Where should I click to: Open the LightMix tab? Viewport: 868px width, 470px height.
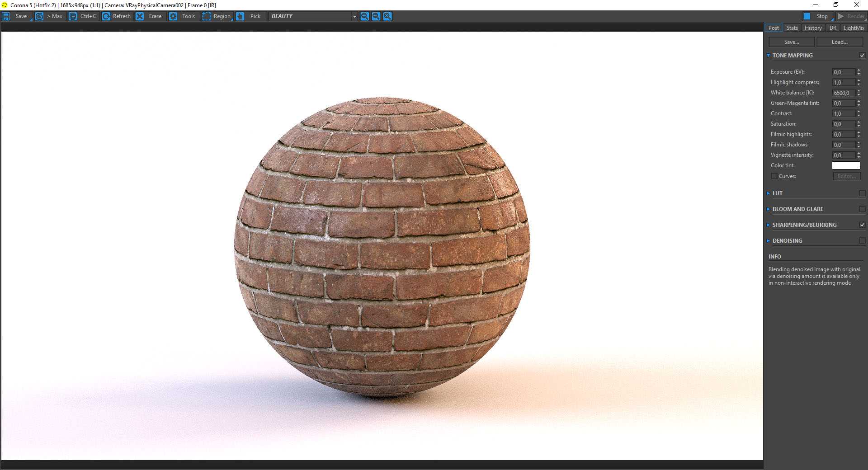(x=854, y=28)
